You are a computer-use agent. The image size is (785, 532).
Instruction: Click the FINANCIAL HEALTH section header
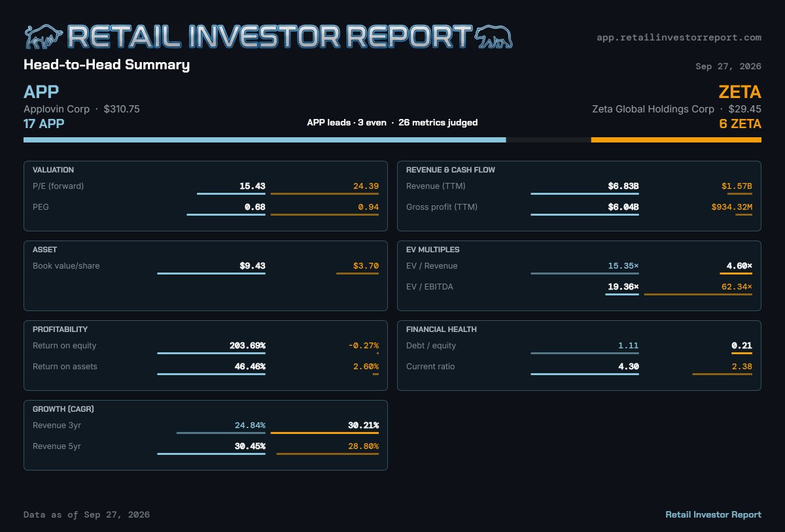442,329
